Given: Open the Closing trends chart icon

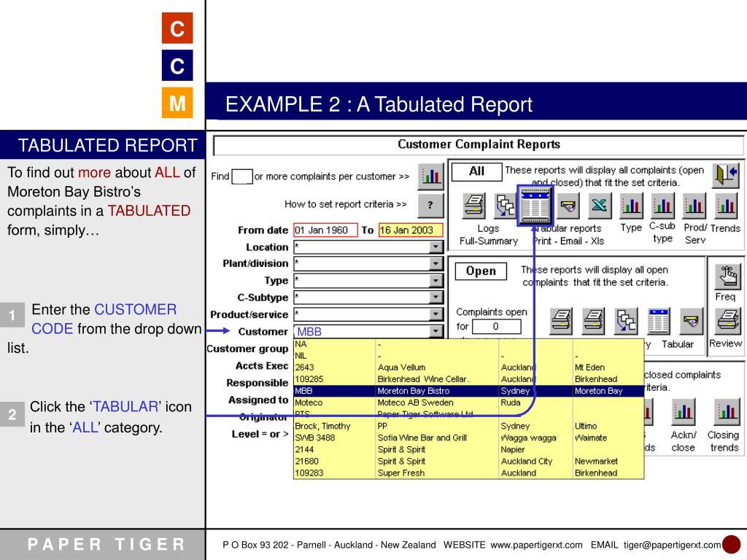Looking at the screenshot, I should [x=726, y=412].
